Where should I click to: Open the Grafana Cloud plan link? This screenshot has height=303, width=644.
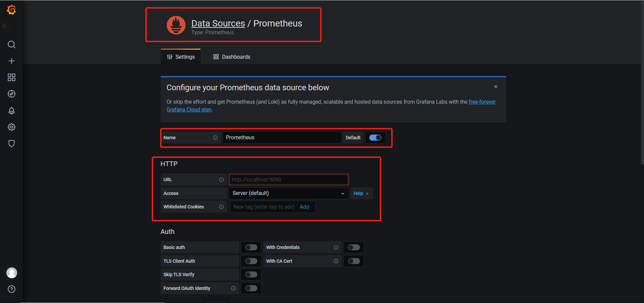coord(189,109)
